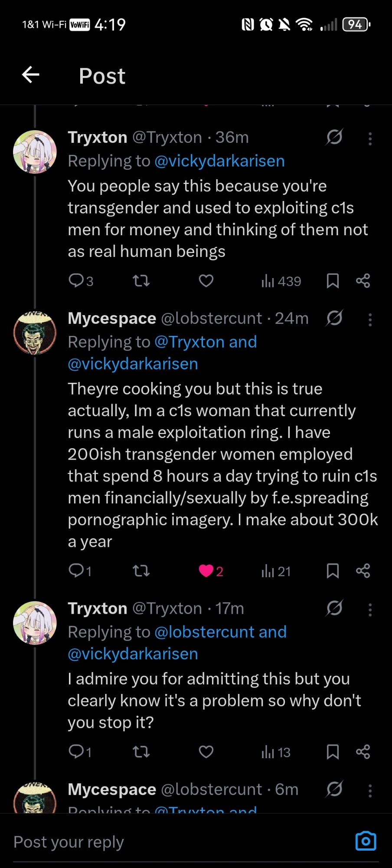Share Mycespace's post with 21 views

(x=363, y=571)
